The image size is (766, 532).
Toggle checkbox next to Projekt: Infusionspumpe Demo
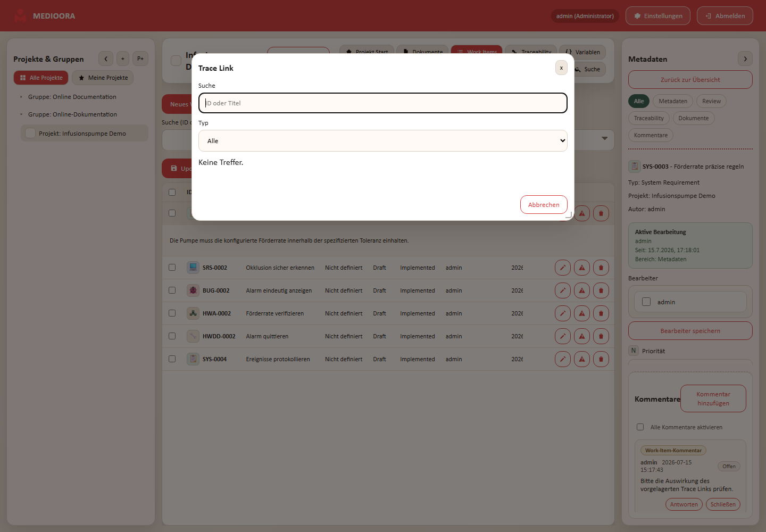[x=30, y=133]
